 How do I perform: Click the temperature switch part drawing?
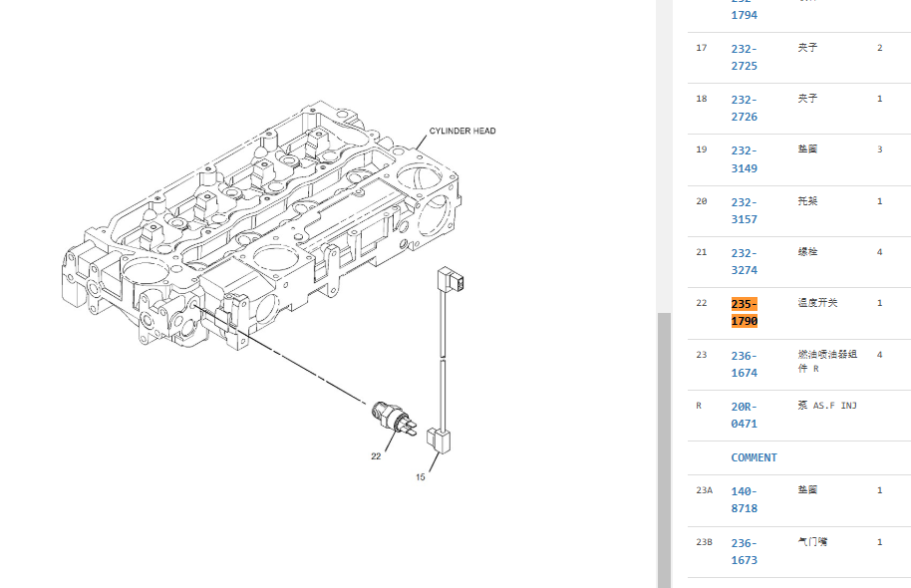(394, 419)
